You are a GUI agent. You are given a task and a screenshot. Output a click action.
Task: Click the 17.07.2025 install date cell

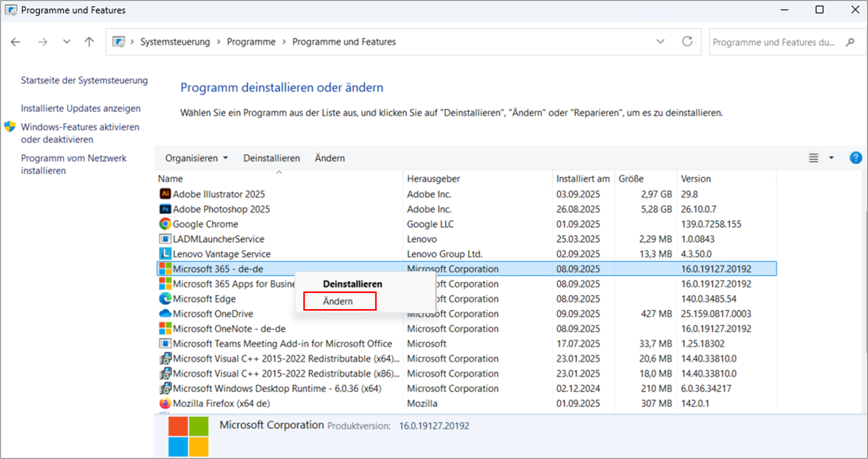(578, 344)
